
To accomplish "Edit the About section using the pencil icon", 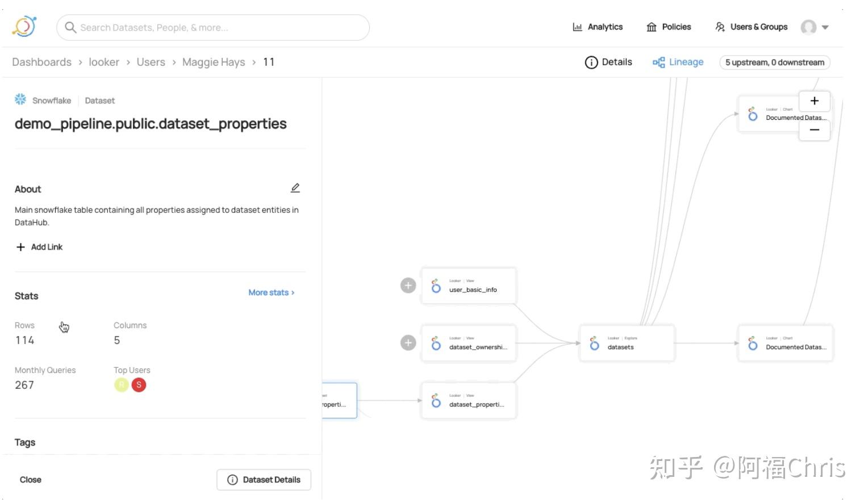I will (295, 187).
